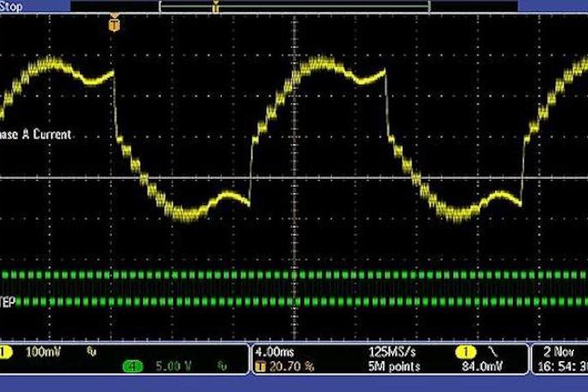Click the trigger source channel 1 badge
The width and height of the screenshot is (588, 392).
coord(465,352)
